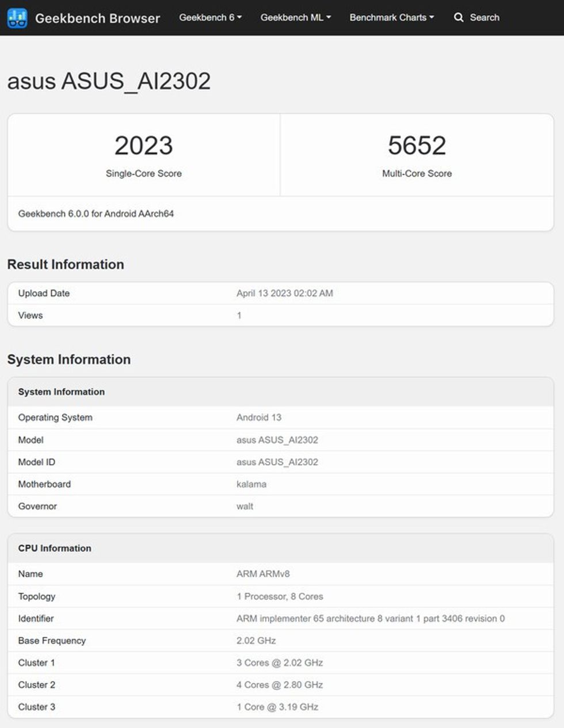Select the Multi-Core Score panel
This screenshot has width=564, height=728.
(417, 154)
